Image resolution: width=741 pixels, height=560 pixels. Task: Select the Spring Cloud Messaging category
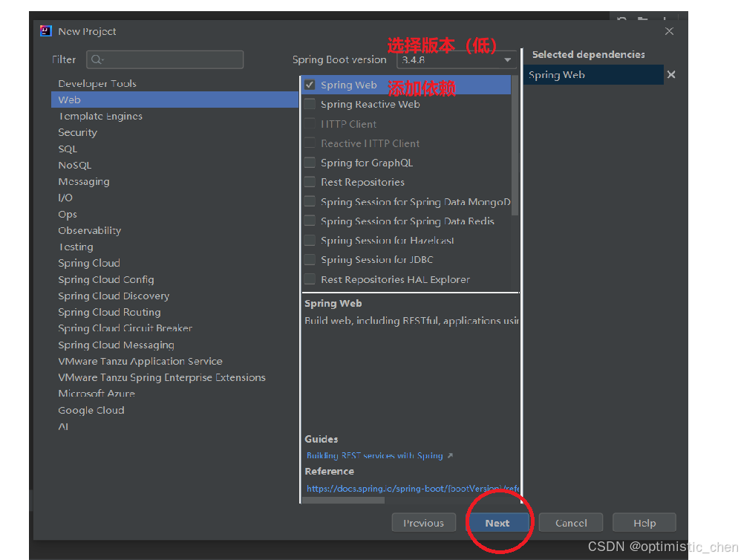[116, 345]
